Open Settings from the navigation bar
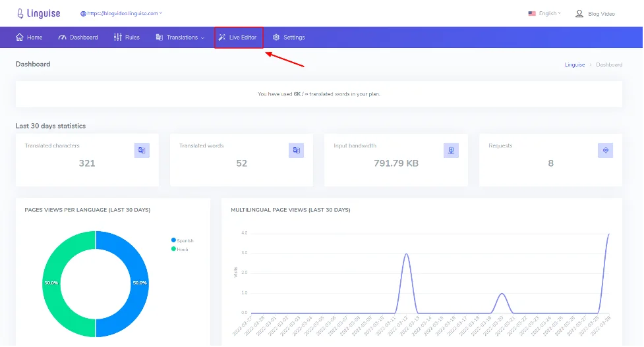 pos(289,38)
